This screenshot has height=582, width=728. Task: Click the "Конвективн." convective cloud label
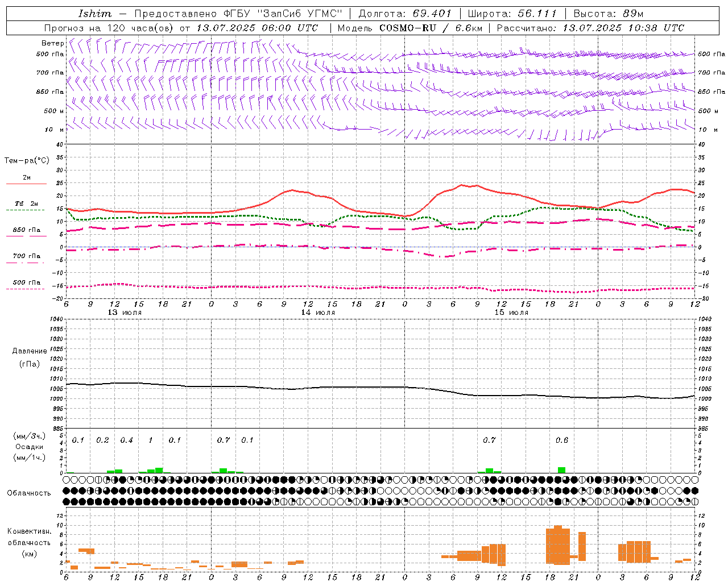click(x=29, y=531)
